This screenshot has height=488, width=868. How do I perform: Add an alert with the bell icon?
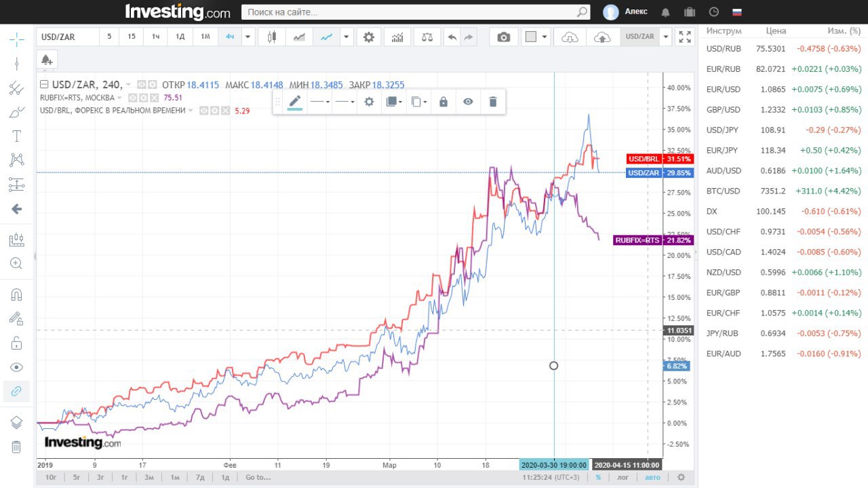click(x=47, y=60)
